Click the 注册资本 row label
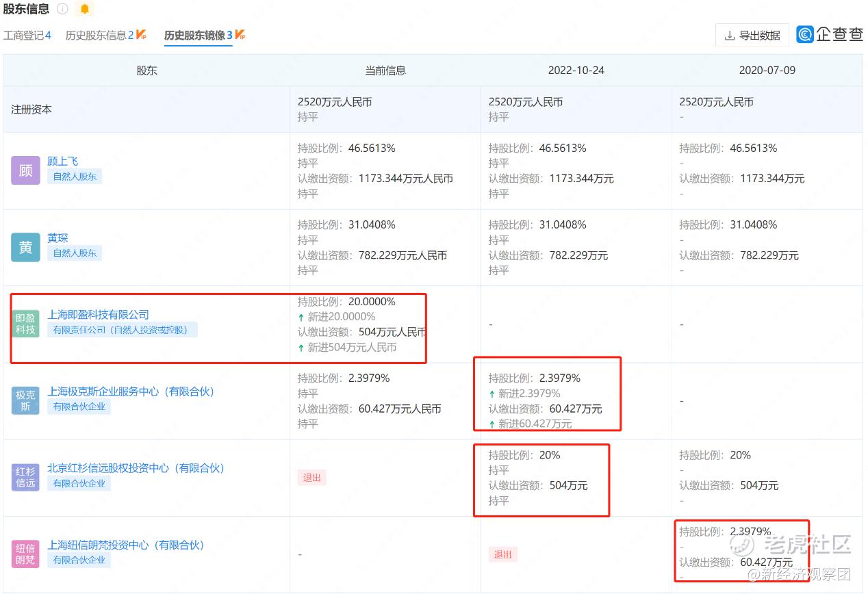This screenshot has width=868, height=594. pos(31,109)
